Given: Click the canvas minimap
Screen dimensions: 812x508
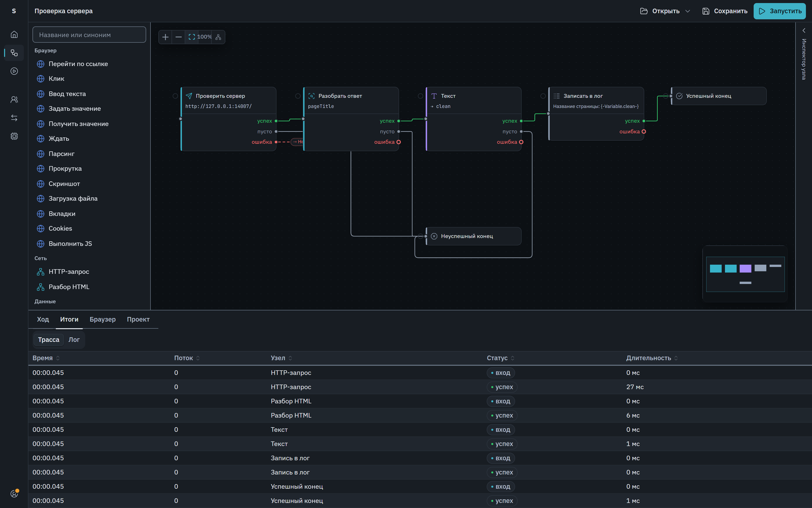Looking at the screenshot, I should [745, 274].
